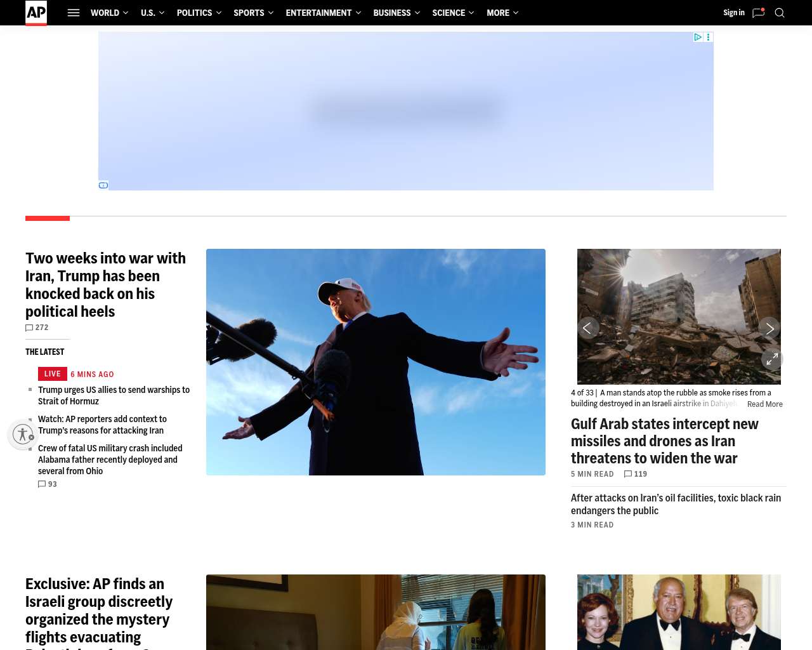
Task: Read 'Trump urges US allies to send warships'
Action: [x=114, y=395]
